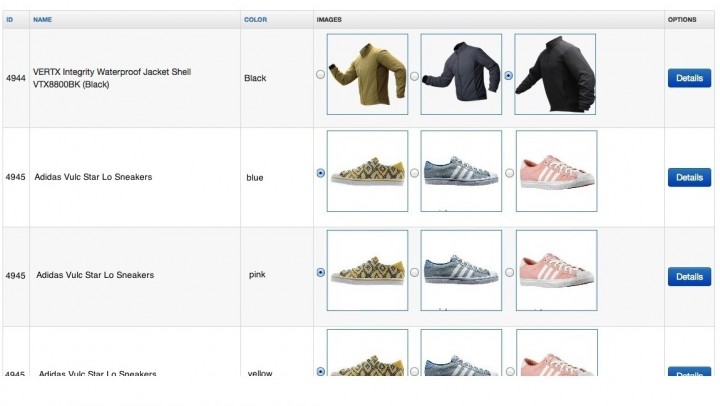720x406 pixels.
Task: Open Details for the pink Adidas sneakers
Action: point(689,276)
